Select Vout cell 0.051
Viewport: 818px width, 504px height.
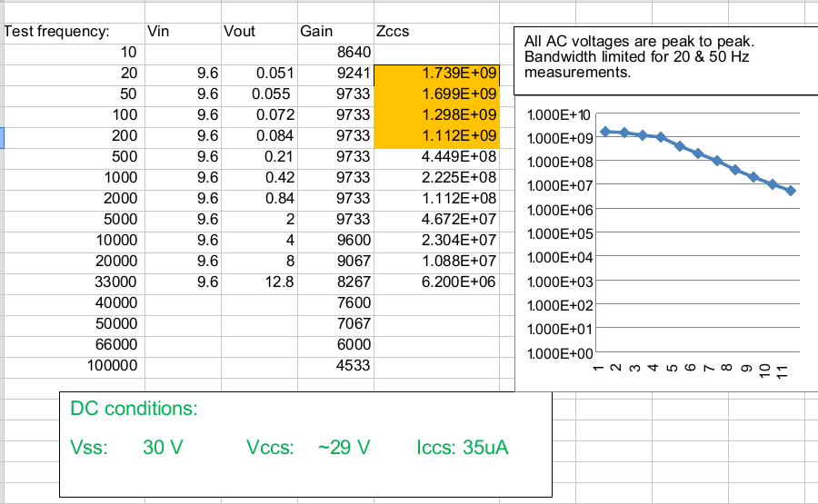tap(259, 74)
